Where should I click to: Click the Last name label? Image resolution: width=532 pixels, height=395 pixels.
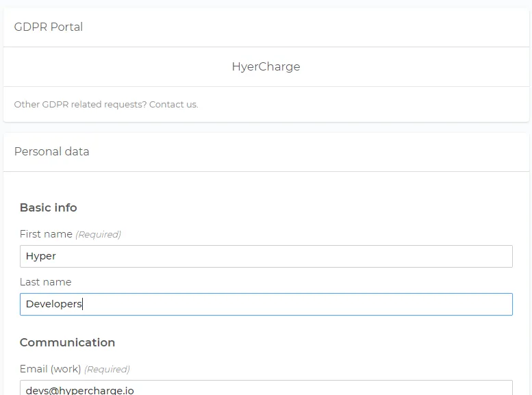click(x=46, y=282)
